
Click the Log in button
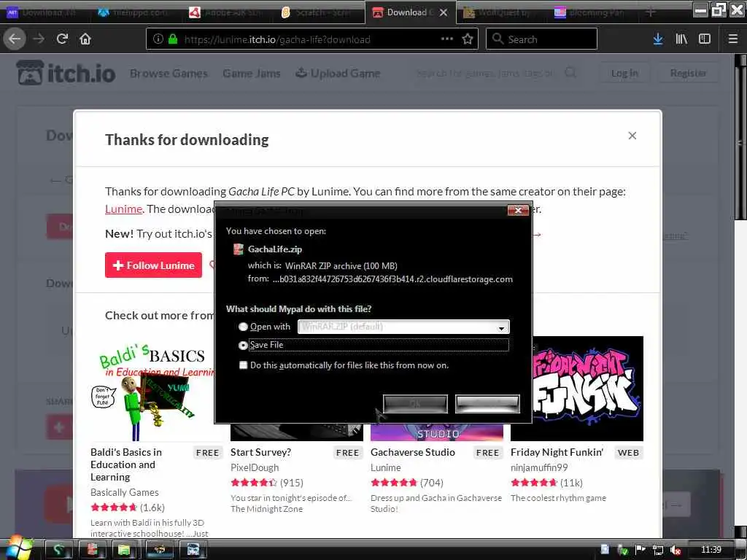pyautogui.click(x=624, y=73)
